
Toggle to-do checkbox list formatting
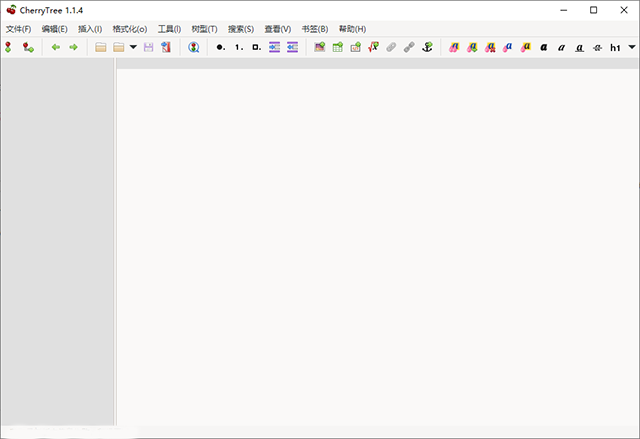tap(256, 47)
